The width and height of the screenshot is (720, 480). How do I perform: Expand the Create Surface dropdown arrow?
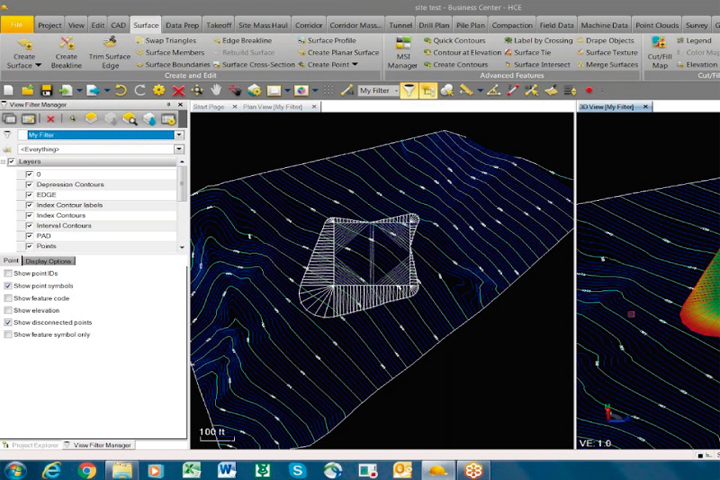coord(38,65)
